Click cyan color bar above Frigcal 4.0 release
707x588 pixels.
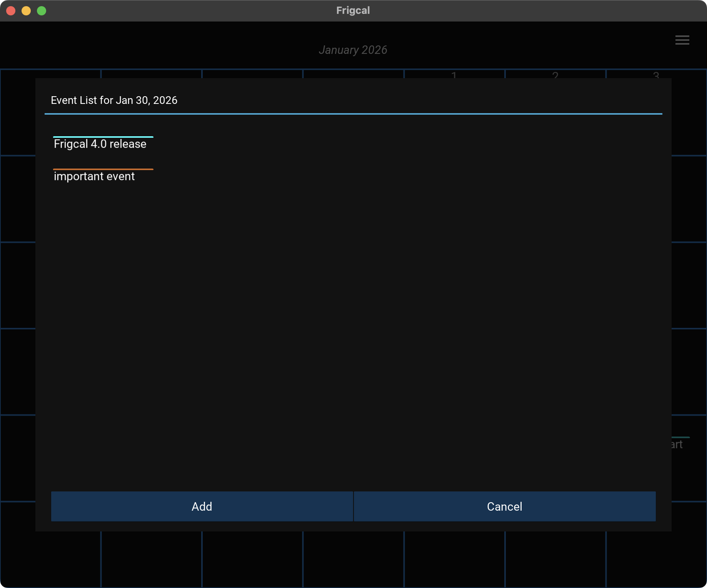point(103,137)
